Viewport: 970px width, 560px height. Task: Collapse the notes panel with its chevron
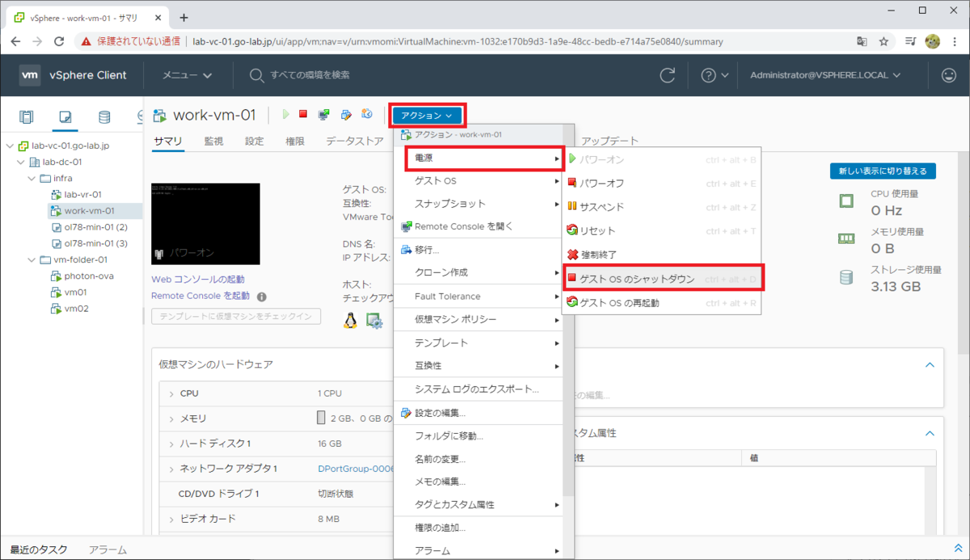[930, 365]
